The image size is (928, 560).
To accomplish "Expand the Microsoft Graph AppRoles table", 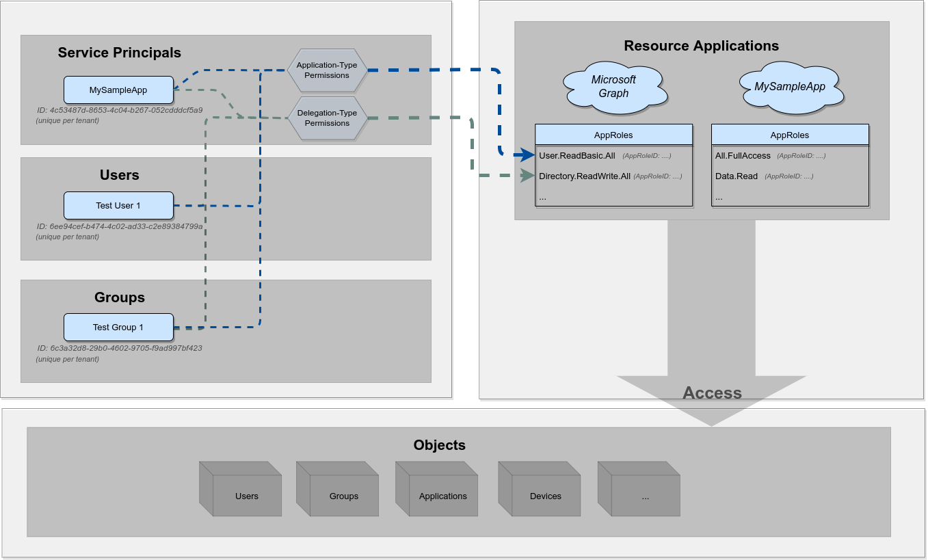I will pos(613,135).
